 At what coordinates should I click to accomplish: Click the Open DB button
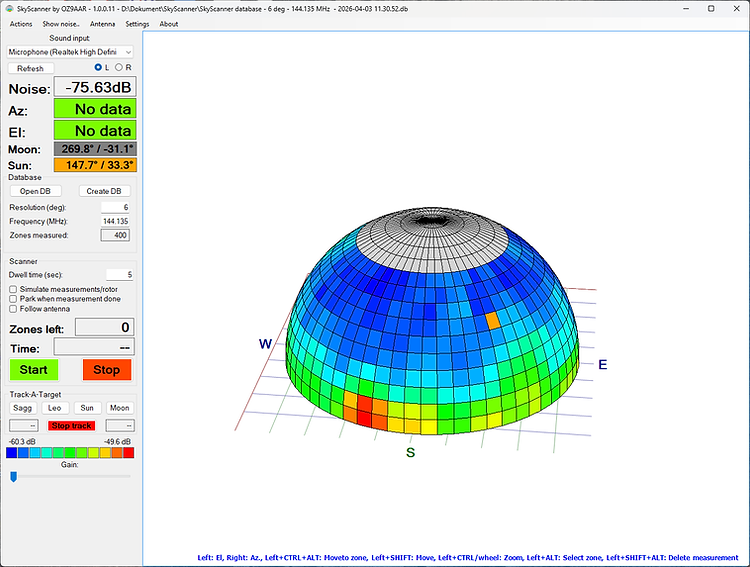click(x=35, y=191)
